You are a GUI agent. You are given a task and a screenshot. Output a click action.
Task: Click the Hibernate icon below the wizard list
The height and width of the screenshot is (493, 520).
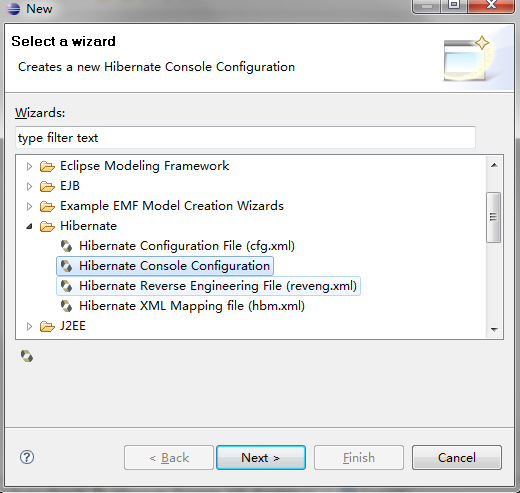pyautogui.click(x=27, y=356)
